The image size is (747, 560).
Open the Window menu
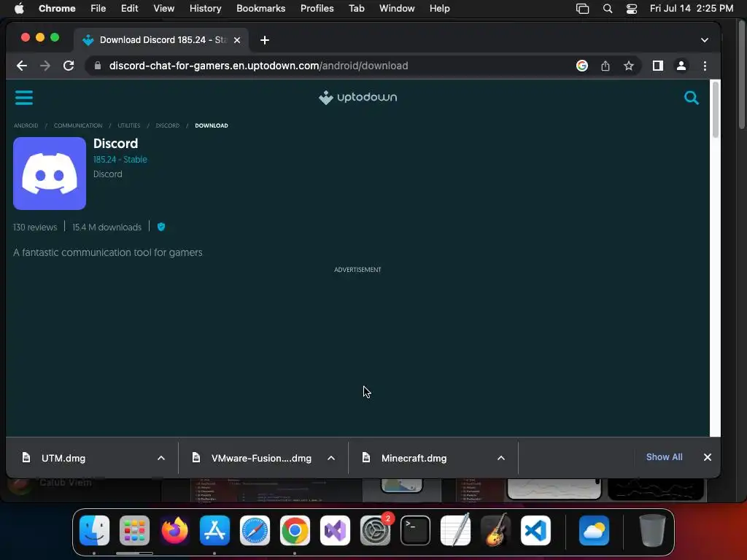click(397, 9)
